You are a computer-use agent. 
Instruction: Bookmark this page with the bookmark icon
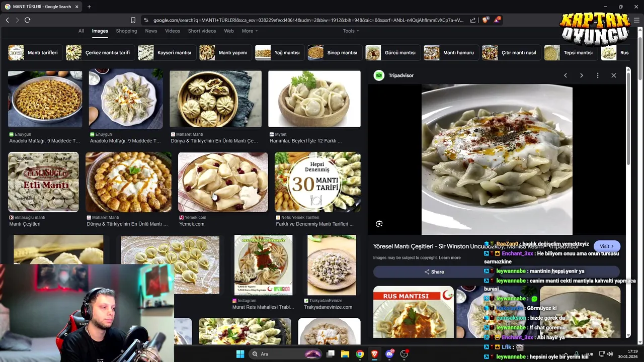click(x=133, y=20)
